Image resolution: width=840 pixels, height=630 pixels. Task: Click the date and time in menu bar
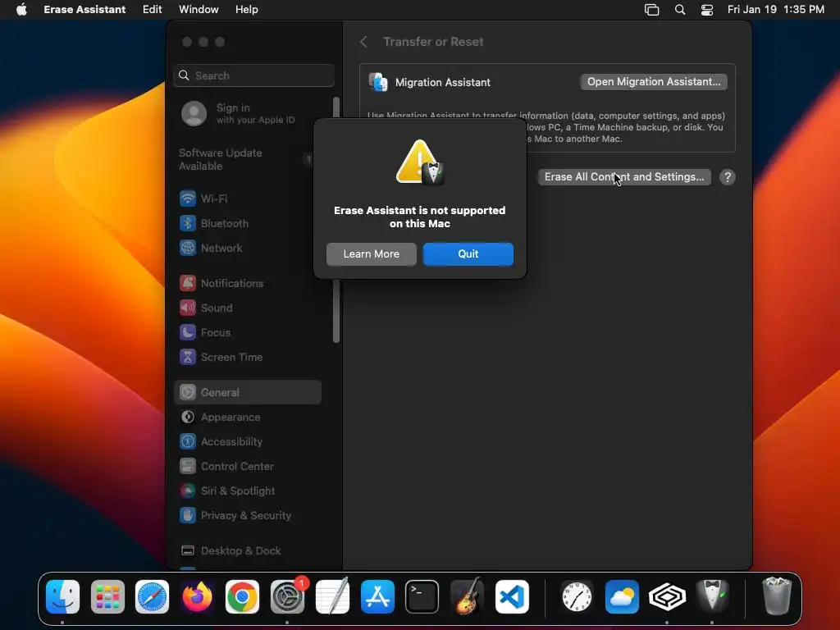[776, 10]
